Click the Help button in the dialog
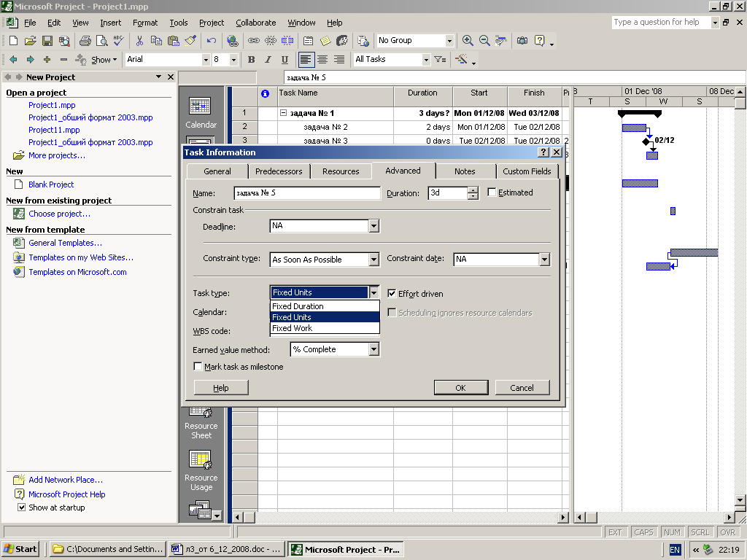 221,388
